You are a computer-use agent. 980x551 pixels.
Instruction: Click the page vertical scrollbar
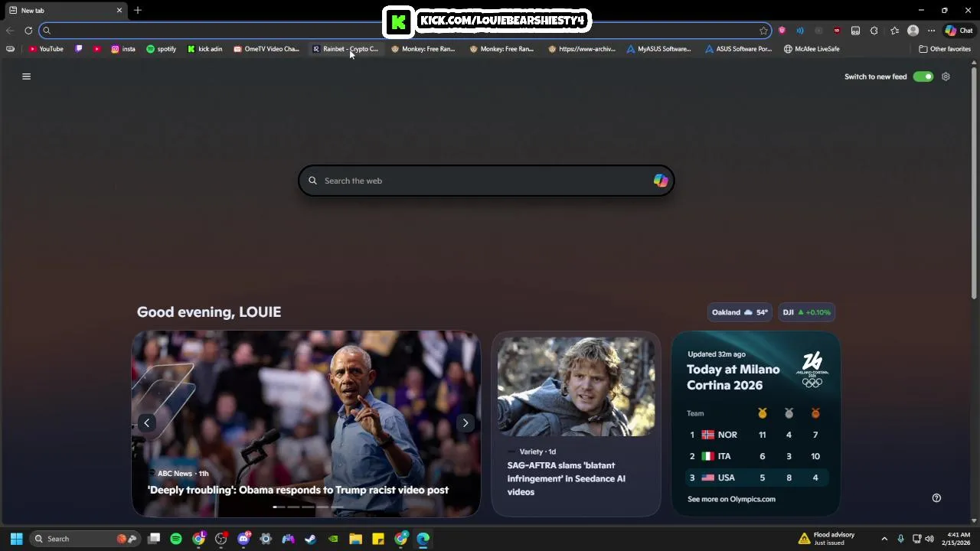click(x=974, y=184)
